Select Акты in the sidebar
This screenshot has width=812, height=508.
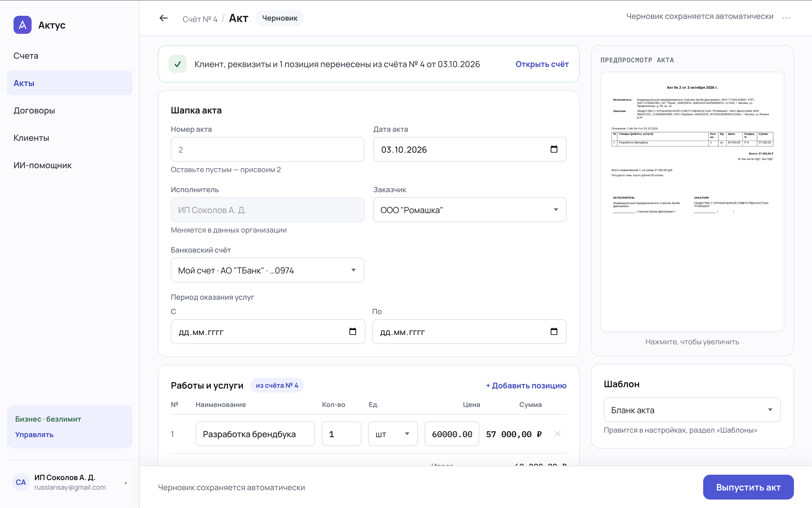[69, 83]
